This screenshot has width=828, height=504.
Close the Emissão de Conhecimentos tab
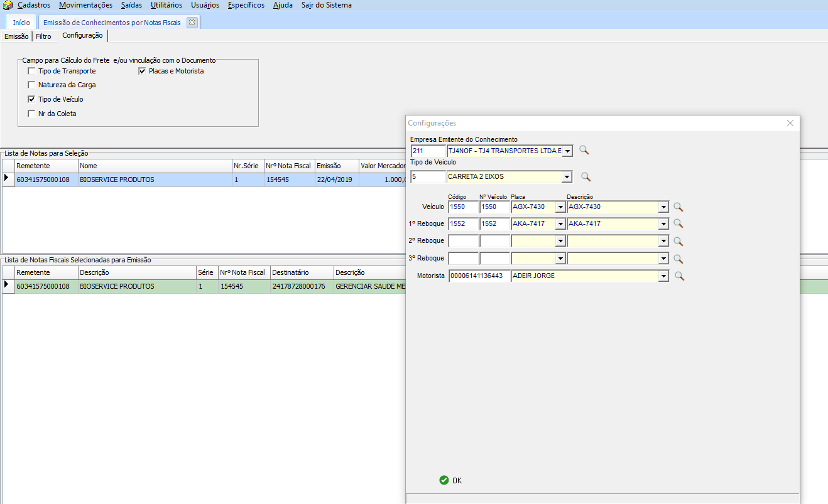coord(192,22)
